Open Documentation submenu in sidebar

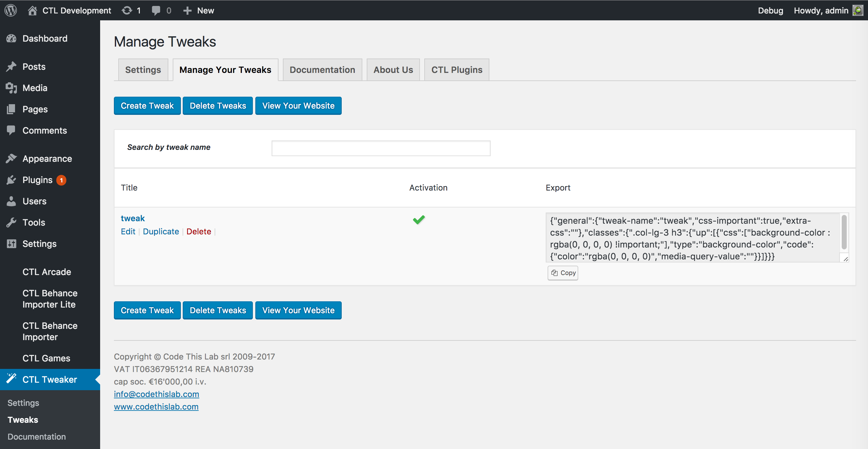coord(36,436)
